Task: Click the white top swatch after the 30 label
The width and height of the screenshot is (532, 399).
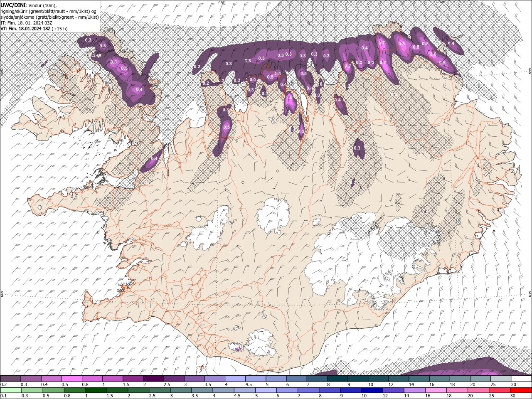Action: point(521,379)
